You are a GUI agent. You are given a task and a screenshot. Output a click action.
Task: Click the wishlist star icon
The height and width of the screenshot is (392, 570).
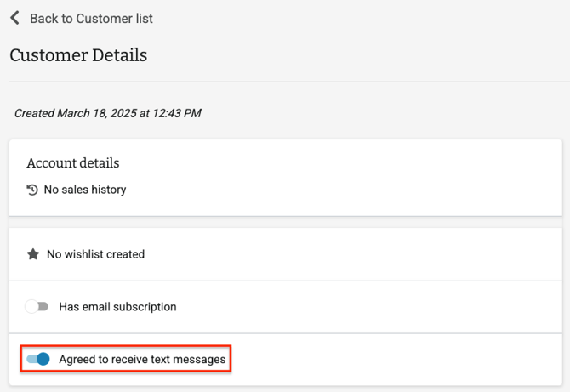32,254
